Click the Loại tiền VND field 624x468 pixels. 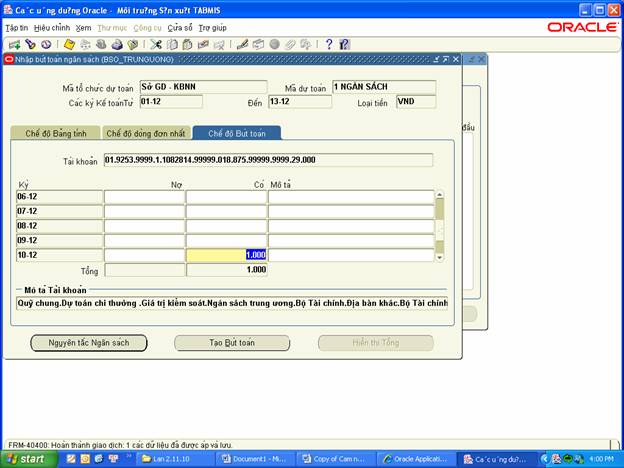pyautogui.click(x=416, y=102)
